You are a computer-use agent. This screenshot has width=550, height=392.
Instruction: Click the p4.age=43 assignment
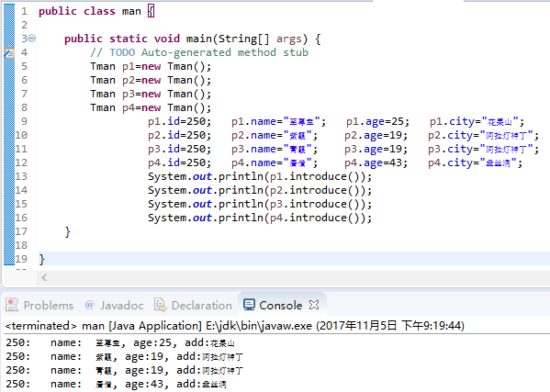(x=376, y=163)
